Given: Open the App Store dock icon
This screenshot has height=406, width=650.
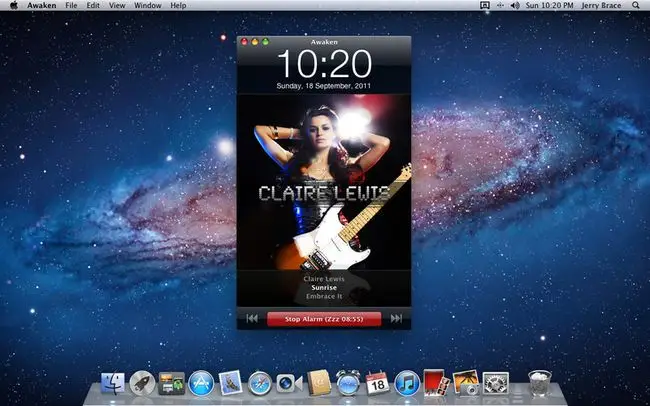Looking at the screenshot, I should [201, 383].
